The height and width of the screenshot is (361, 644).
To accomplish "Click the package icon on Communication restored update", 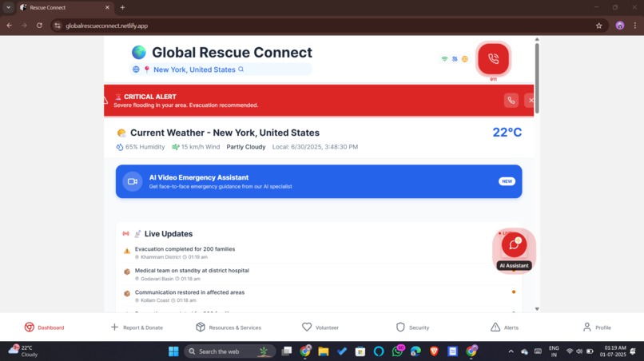I will [x=127, y=294].
